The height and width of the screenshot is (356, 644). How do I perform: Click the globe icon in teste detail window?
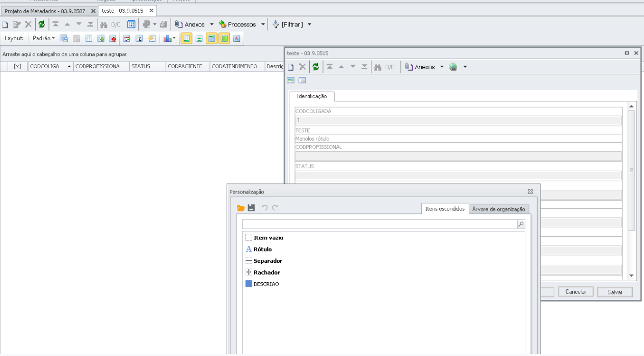point(452,67)
